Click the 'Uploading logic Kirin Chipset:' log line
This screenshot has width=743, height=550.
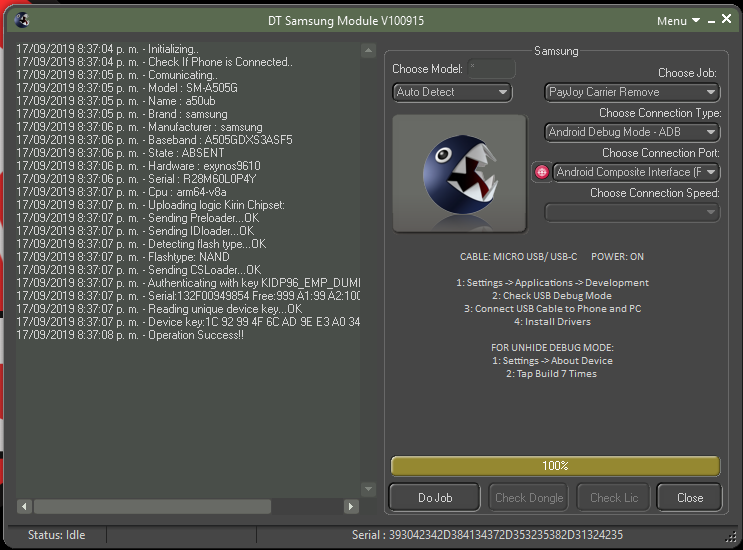tap(151, 205)
